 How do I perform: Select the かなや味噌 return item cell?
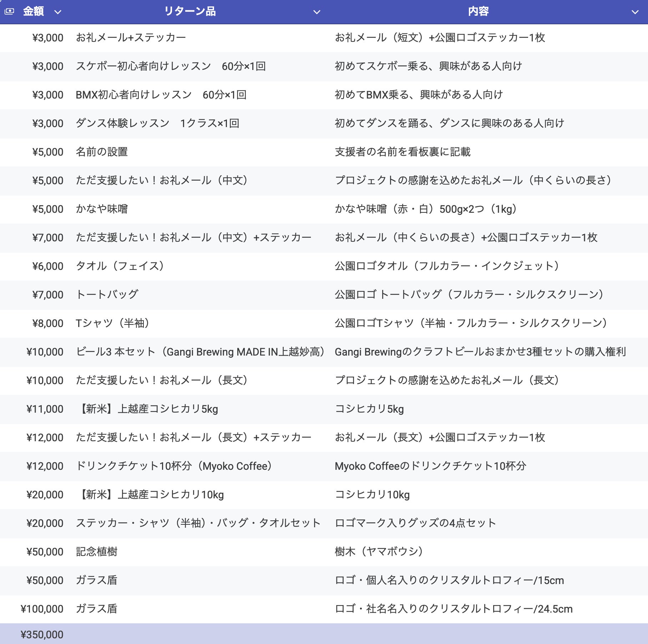(102, 209)
